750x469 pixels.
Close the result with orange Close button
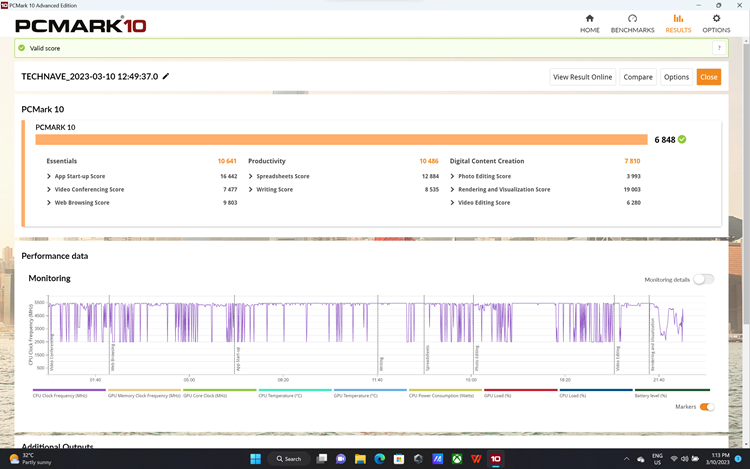pyautogui.click(x=708, y=77)
